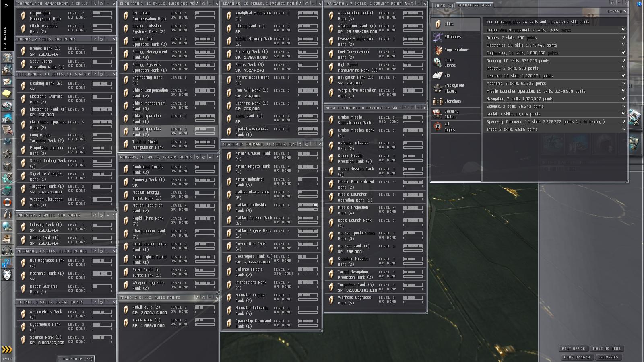The image size is (644, 362).
Task: Open the assets cube icon in sidebar
Action: pos(7,166)
